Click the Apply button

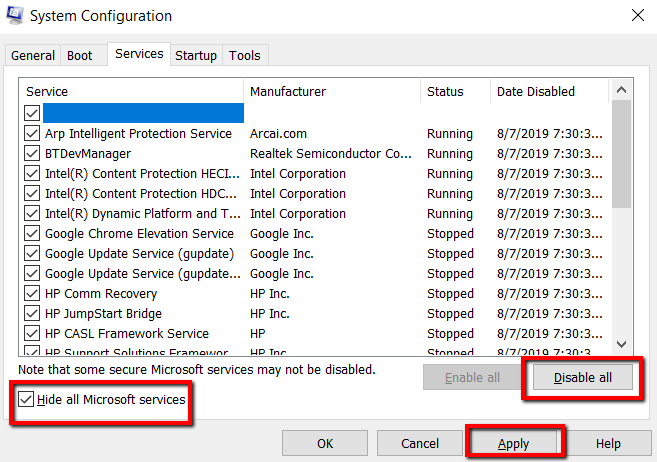pyautogui.click(x=514, y=443)
